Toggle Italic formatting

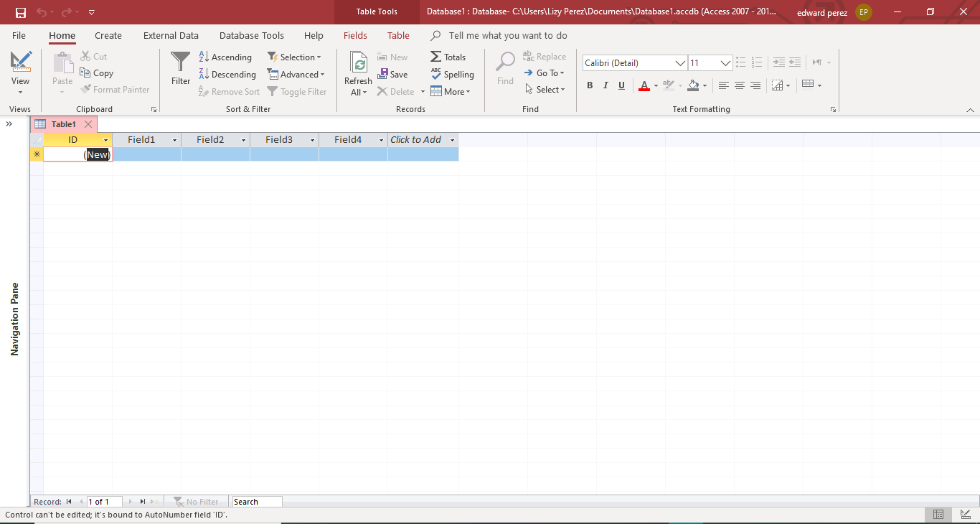tap(606, 85)
